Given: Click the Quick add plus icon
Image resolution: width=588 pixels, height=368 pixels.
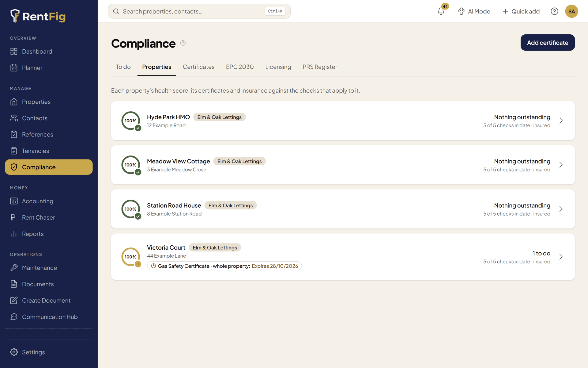Looking at the screenshot, I should point(505,11).
